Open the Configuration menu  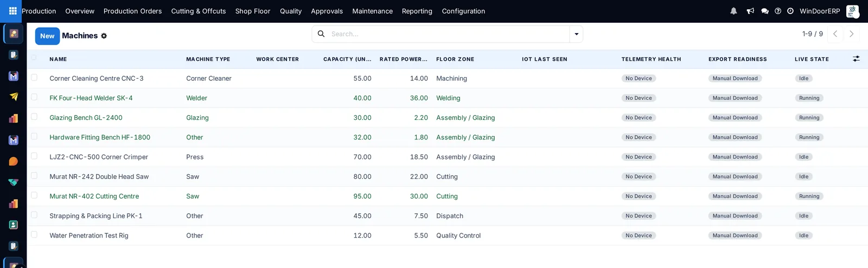click(463, 11)
